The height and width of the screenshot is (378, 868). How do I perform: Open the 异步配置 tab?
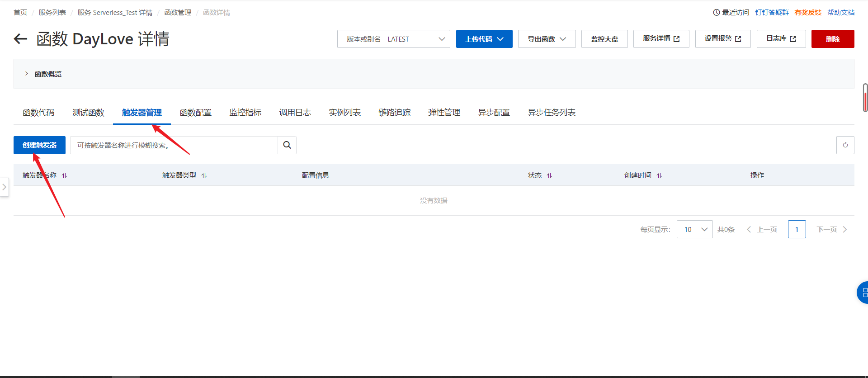pyautogui.click(x=494, y=113)
